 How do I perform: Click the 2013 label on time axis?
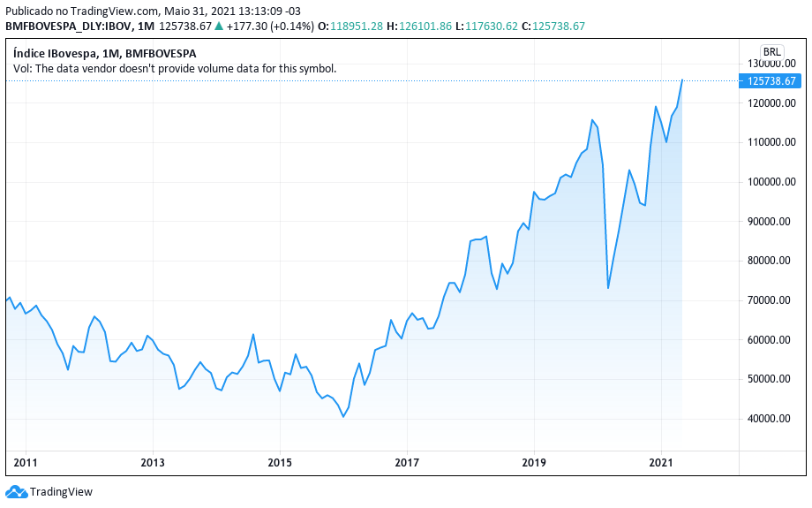click(x=153, y=462)
